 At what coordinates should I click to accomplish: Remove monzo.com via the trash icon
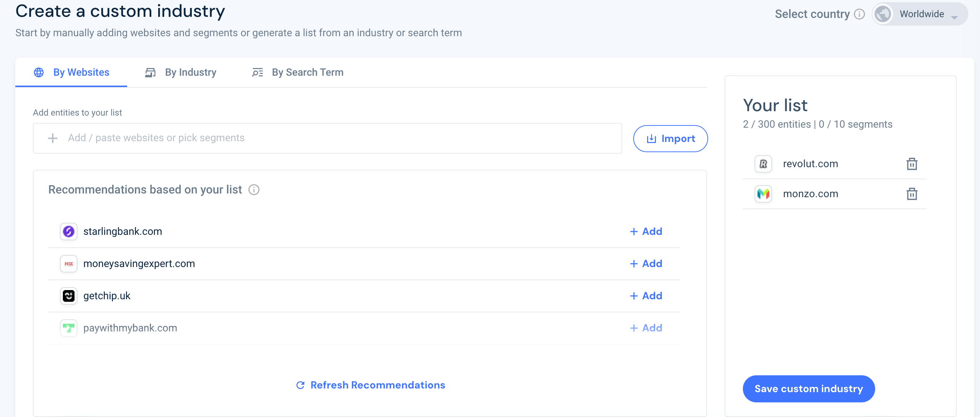912,194
